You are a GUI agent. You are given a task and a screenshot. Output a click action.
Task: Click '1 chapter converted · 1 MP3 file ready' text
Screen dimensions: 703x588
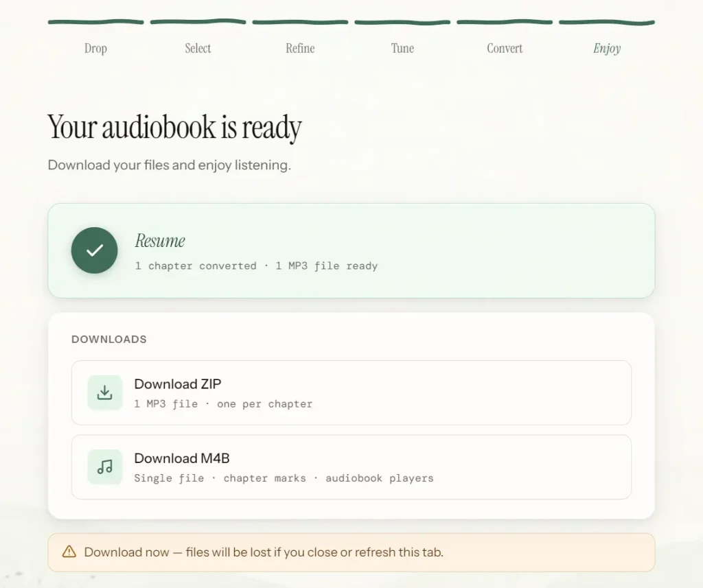(257, 266)
